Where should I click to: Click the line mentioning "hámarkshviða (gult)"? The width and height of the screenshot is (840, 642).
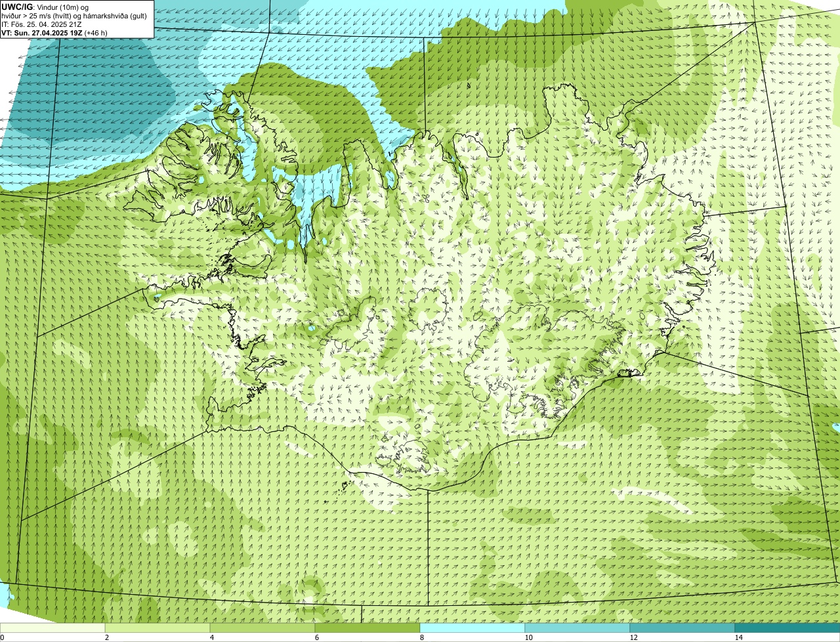coord(74,16)
